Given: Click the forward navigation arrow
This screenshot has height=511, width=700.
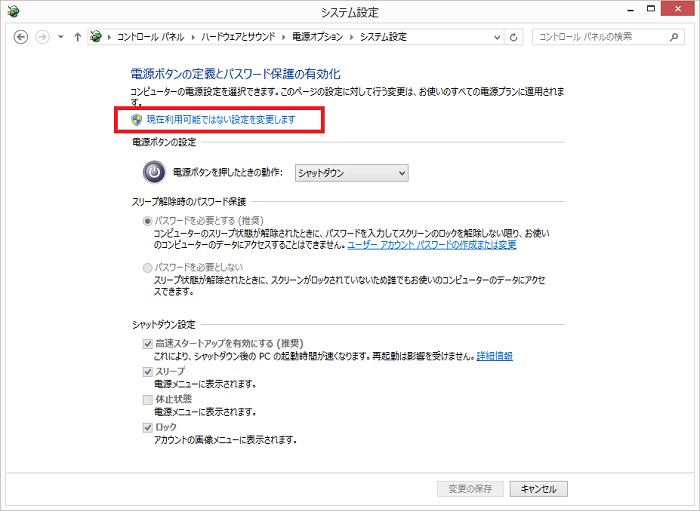Looking at the screenshot, I should pyautogui.click(x=42, y=37).
